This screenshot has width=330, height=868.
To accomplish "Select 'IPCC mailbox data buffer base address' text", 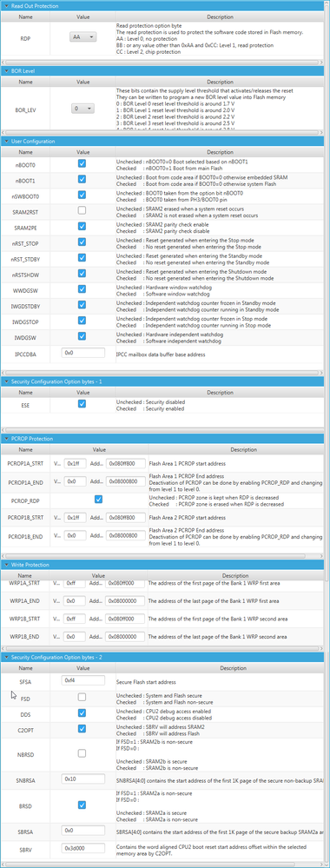I will tap(161, 354).
